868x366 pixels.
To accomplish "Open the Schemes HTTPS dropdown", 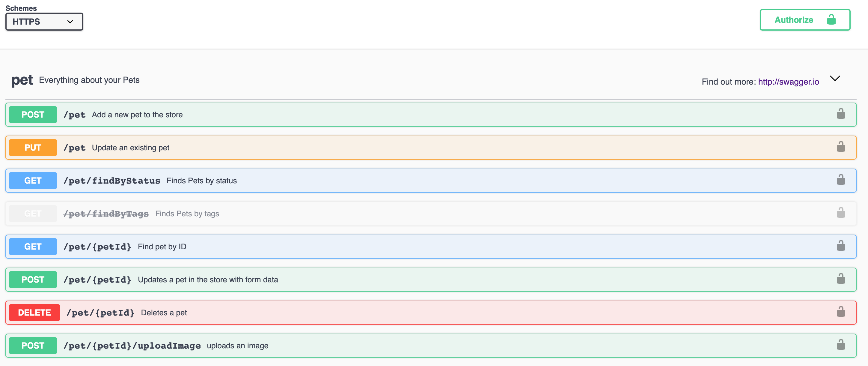I will coord(44,22).
